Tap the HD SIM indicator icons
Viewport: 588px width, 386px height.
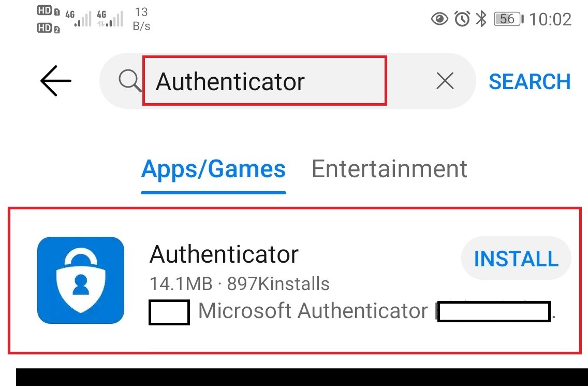tap(48, 20)
